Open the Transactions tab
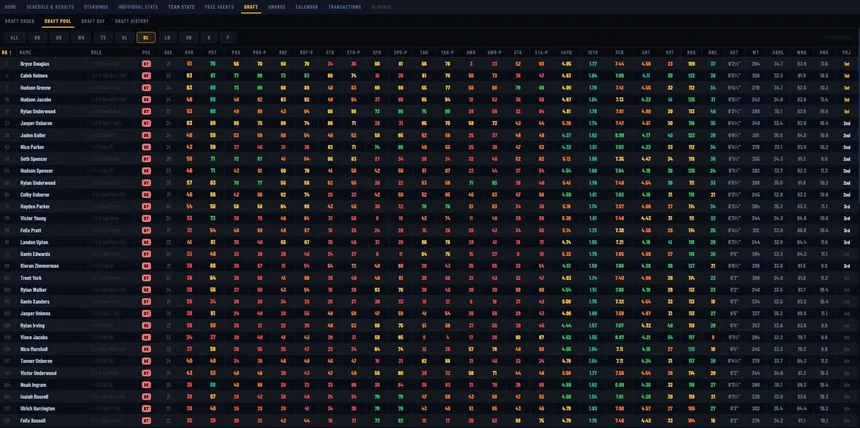 [344, 7]
